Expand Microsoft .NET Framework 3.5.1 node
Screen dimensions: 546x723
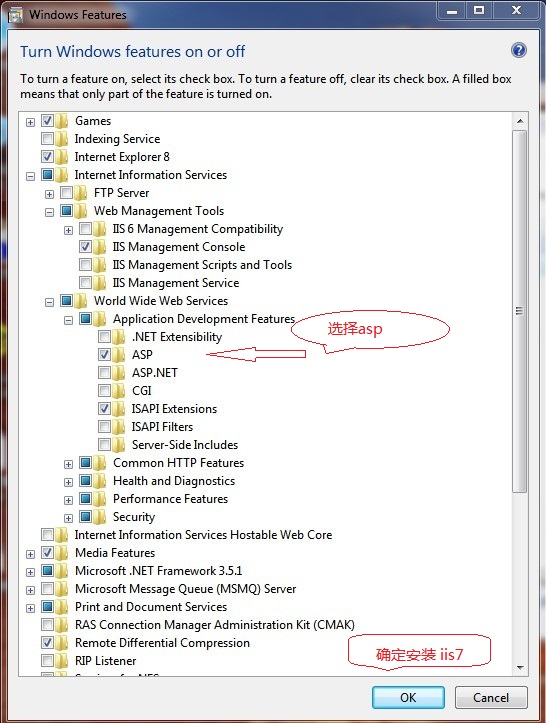30,572
